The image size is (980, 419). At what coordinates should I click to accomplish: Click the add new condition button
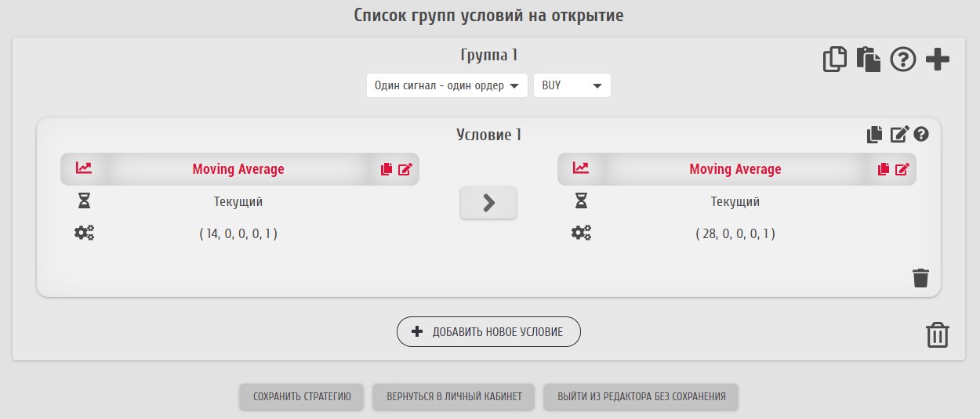[488, 332]
